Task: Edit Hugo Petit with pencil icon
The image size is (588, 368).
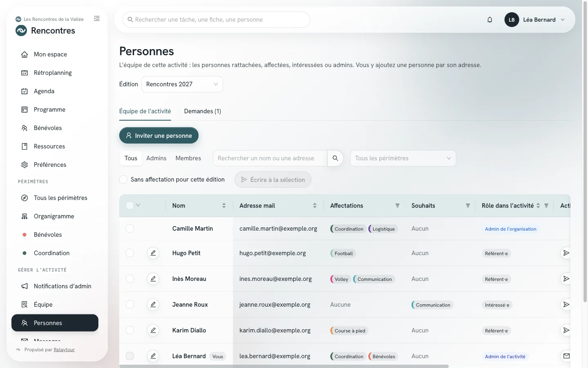Action: 153,253
